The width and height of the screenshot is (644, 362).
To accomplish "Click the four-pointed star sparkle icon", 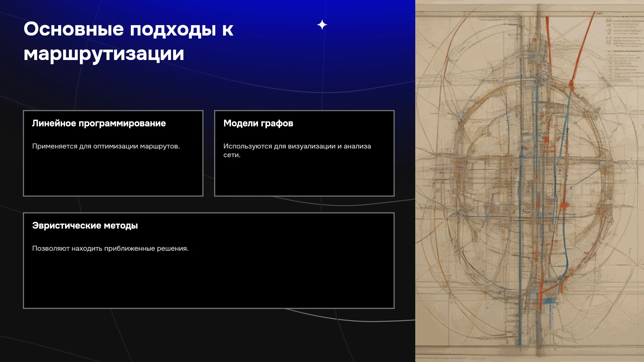I will click(x=322, y=25).
